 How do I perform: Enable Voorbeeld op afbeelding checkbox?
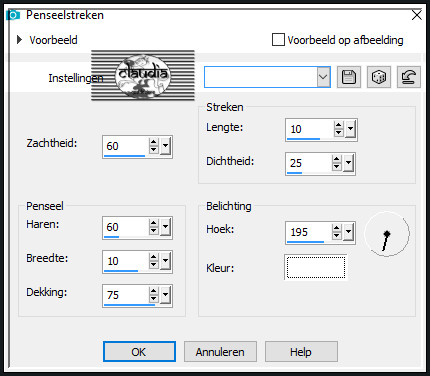click(x=278, y=40)
